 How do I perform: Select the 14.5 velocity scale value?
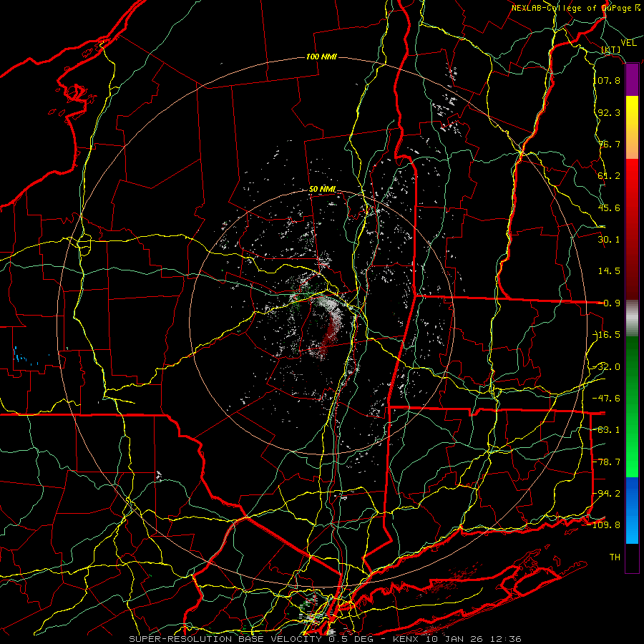(609, 271)
